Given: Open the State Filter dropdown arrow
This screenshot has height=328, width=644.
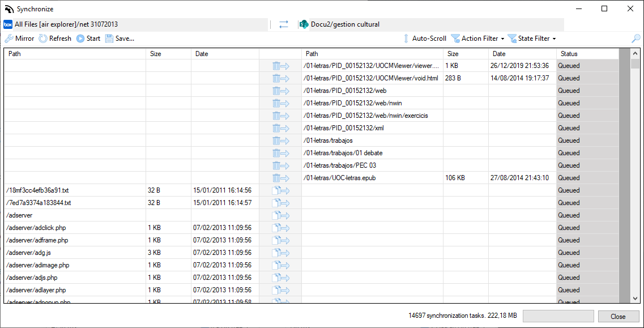Looking at the screenshot, I should [x=553, y=38].
